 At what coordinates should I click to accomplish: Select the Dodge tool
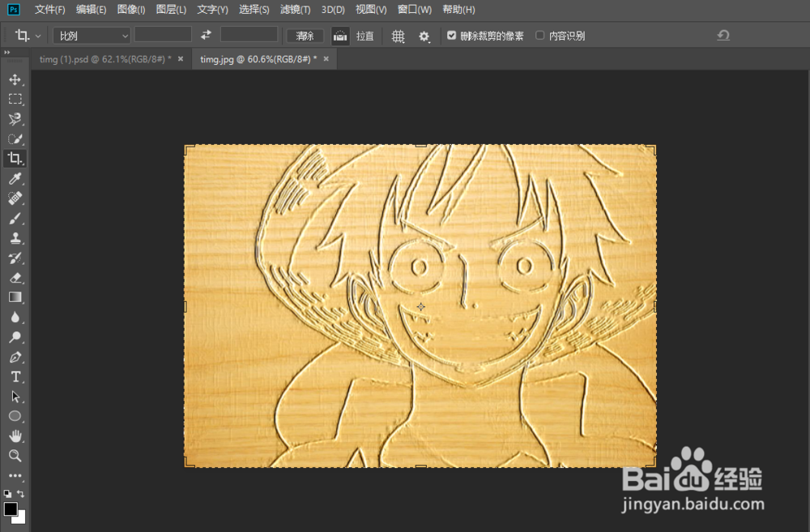[x=15, y=338]
